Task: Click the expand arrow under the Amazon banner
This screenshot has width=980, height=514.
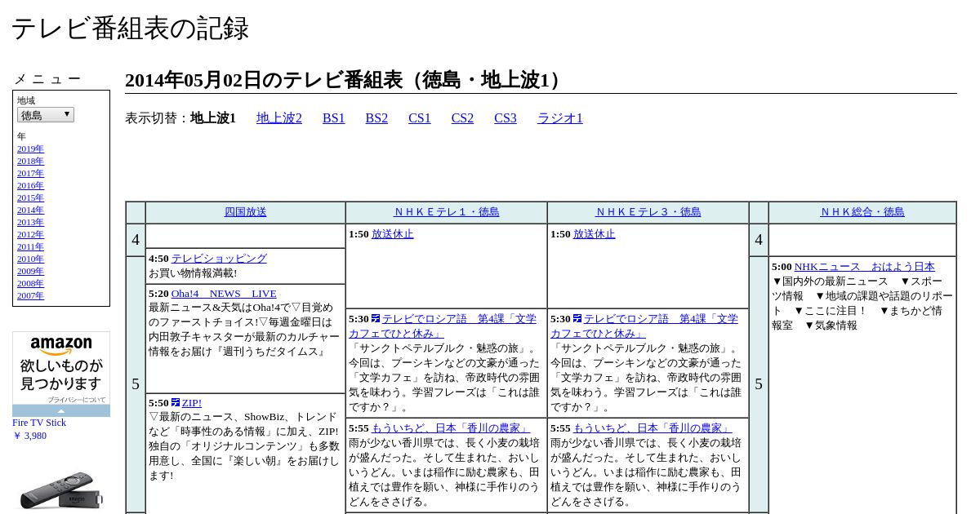Action: (61, 410)
